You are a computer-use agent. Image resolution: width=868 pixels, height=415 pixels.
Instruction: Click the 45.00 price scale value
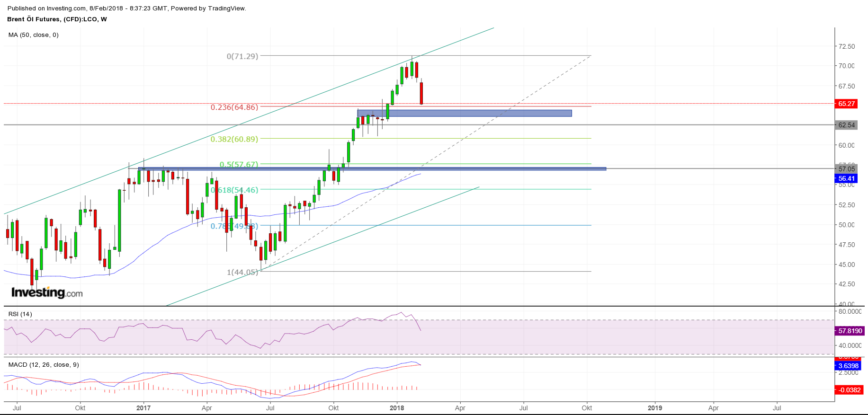[847, 265]
